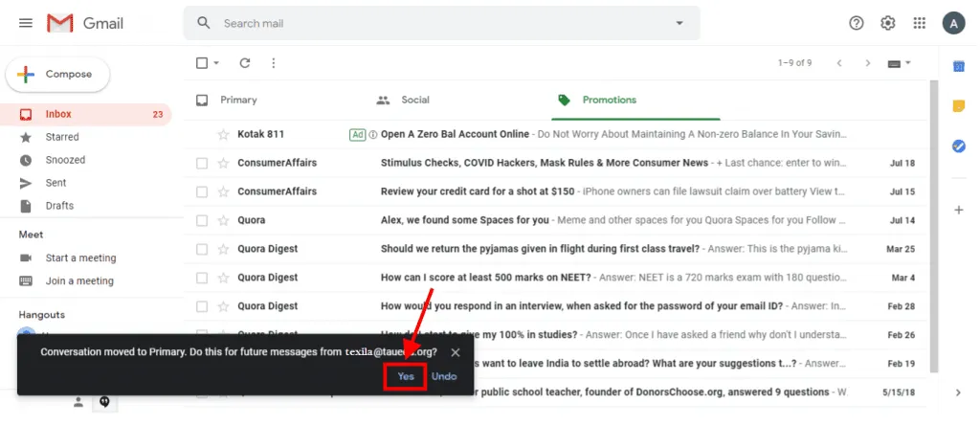This screenshot has height=426, width=980.
Task: Open the Stimulus Checks, COVID Hackers email
Action: pos(557,164)
